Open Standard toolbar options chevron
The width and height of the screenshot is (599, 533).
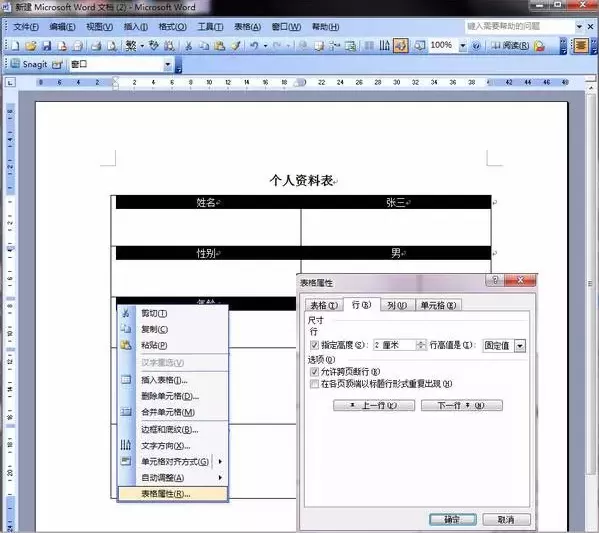pos(563,46)
